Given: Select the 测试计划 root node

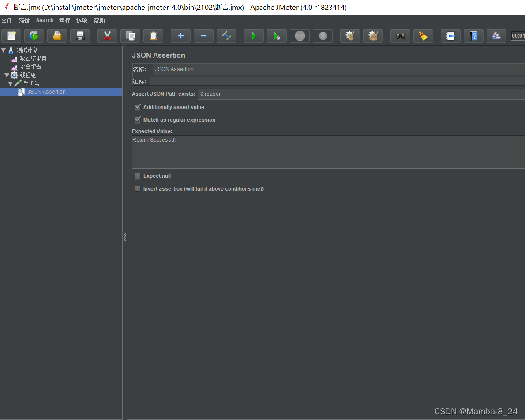Looking at the screenshot, I should click(x=27, y=50).
